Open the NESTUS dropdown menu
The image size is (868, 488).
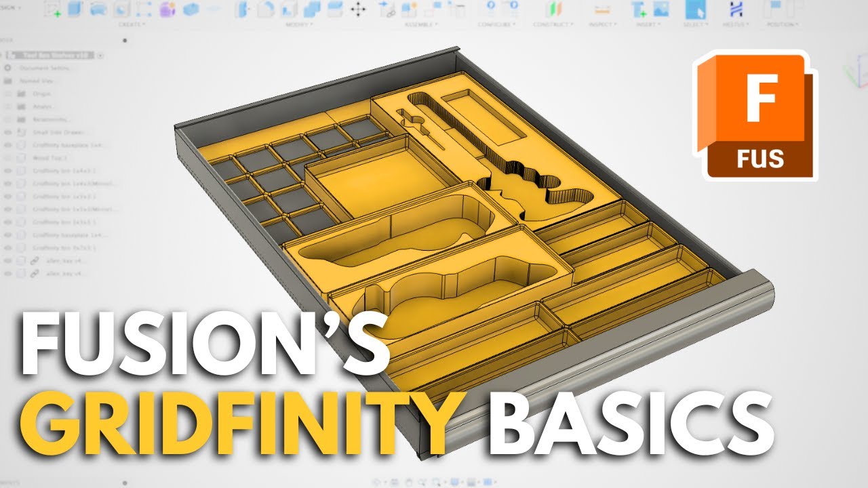[x=736, y=24]
